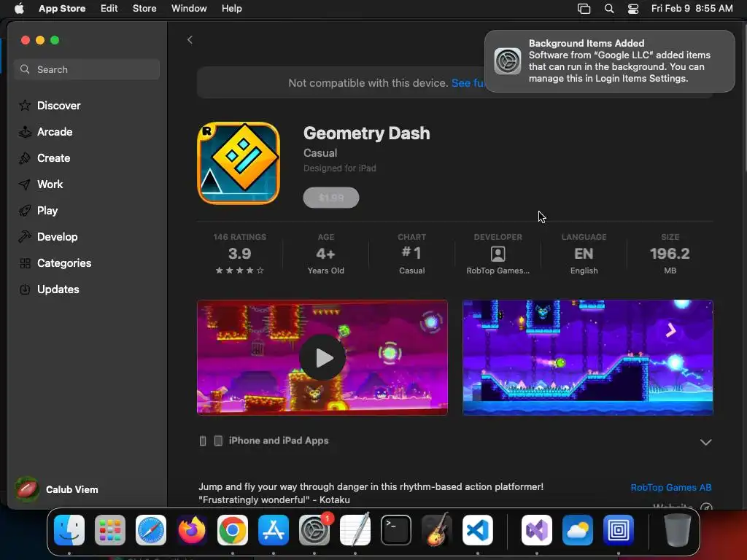The image size is (747, 560).
Task: Launch Google Chrome from the dock
Action: (x=233, y=530)
